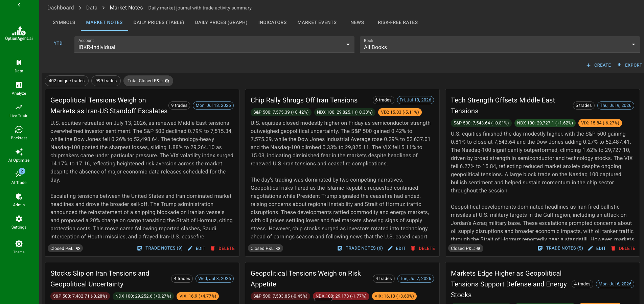Open the News tab

357,22
